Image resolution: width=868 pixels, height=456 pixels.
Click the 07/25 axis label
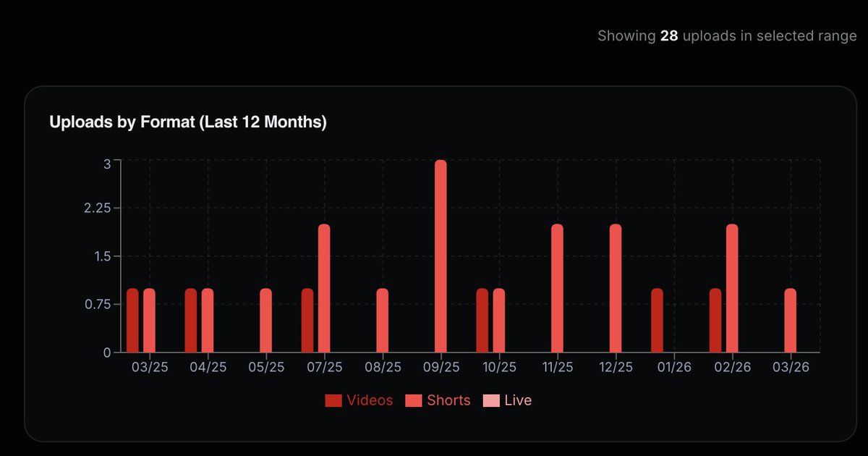[325, 367]
